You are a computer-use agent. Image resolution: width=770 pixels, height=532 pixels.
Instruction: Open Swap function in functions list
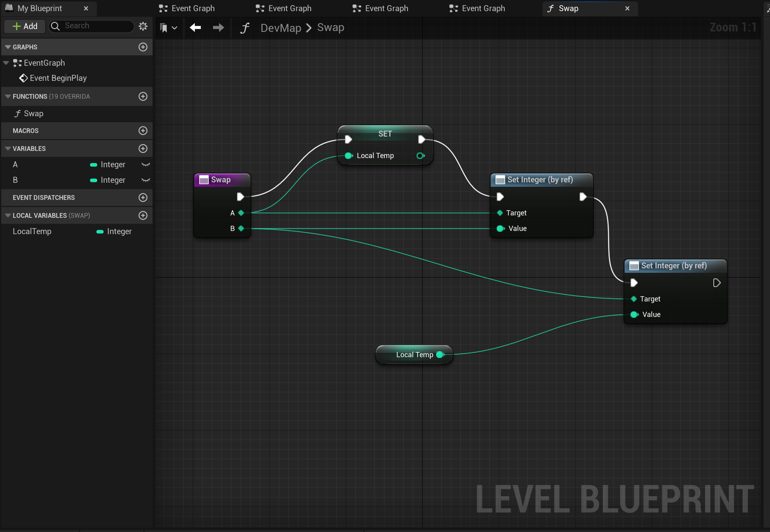[33, 113]
